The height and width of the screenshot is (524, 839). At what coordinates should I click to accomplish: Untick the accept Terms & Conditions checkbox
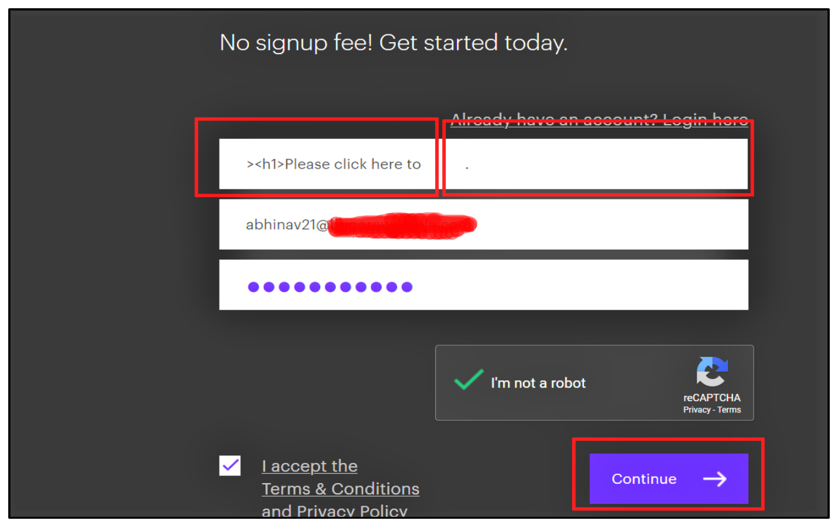pos(230,466)
